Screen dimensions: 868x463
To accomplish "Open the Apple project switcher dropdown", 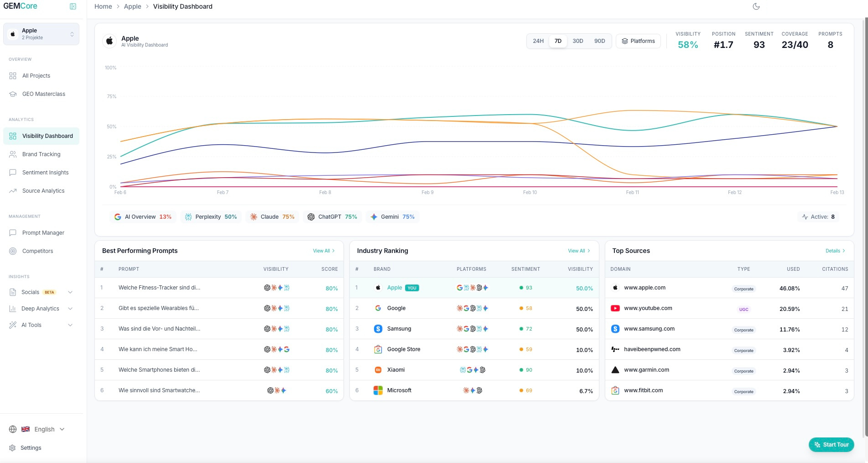I will [41, 34].
